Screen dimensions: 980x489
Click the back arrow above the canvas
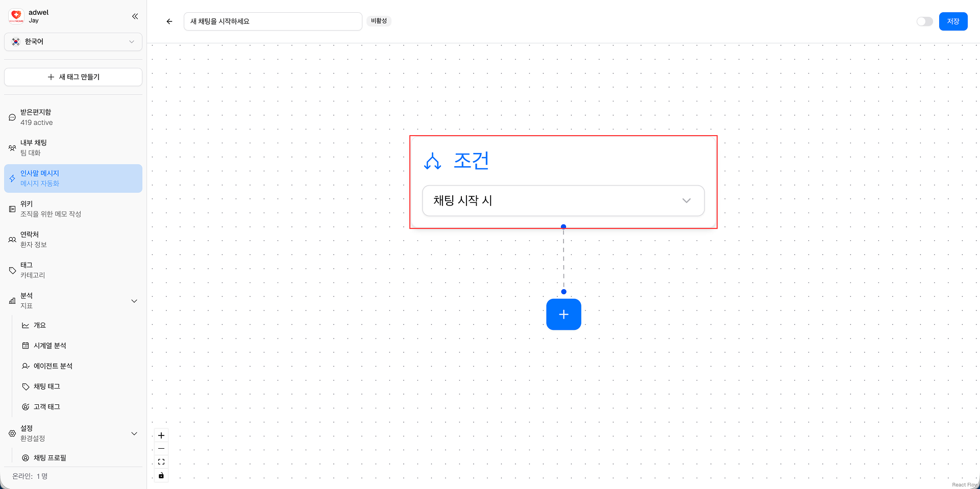click(x=169, y=21)
